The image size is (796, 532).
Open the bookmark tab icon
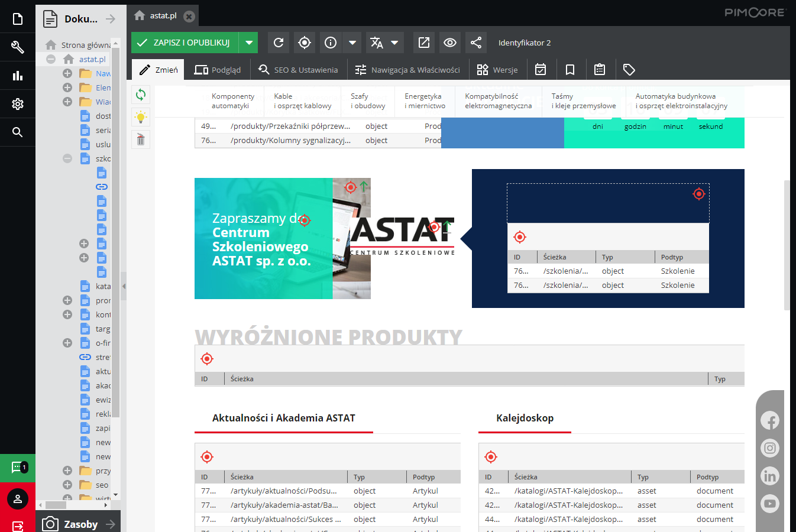click(570, 70)
